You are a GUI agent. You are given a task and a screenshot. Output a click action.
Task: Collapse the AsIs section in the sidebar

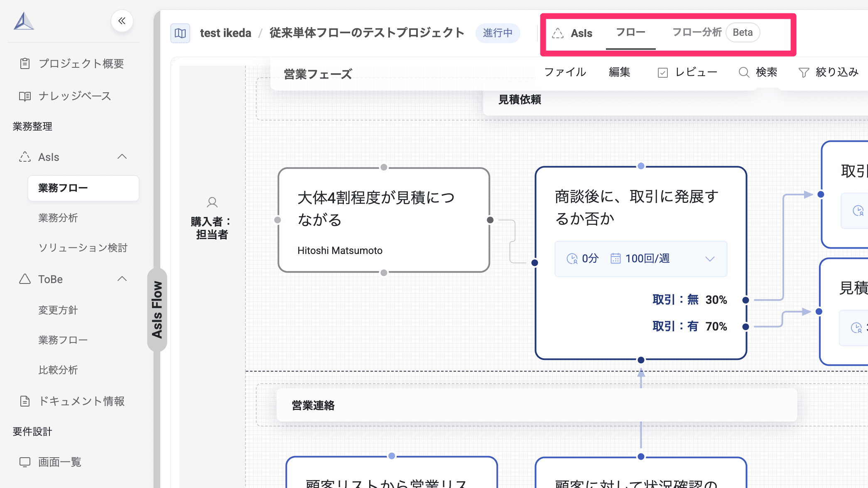[123, 157]
